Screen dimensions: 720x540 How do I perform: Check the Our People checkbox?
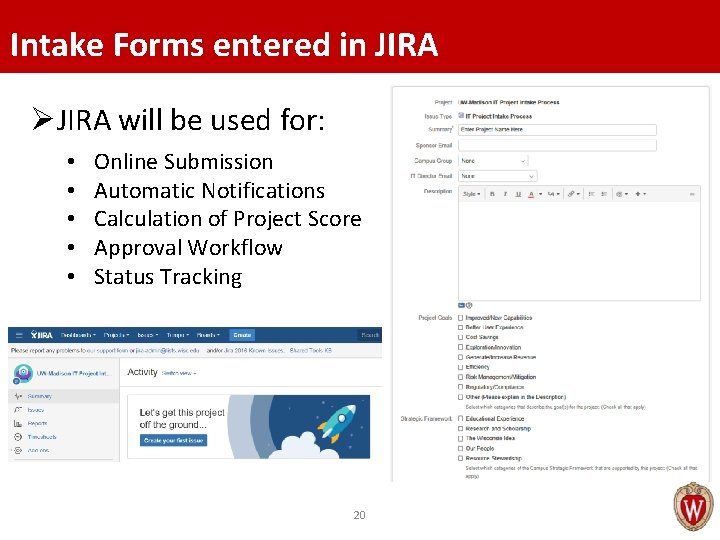461,449
